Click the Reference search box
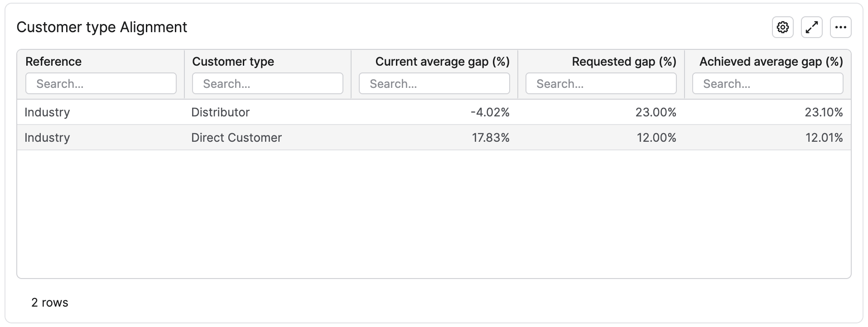Image resolution: width=868 pixels, height=327 pixels. tap(101, 83)
